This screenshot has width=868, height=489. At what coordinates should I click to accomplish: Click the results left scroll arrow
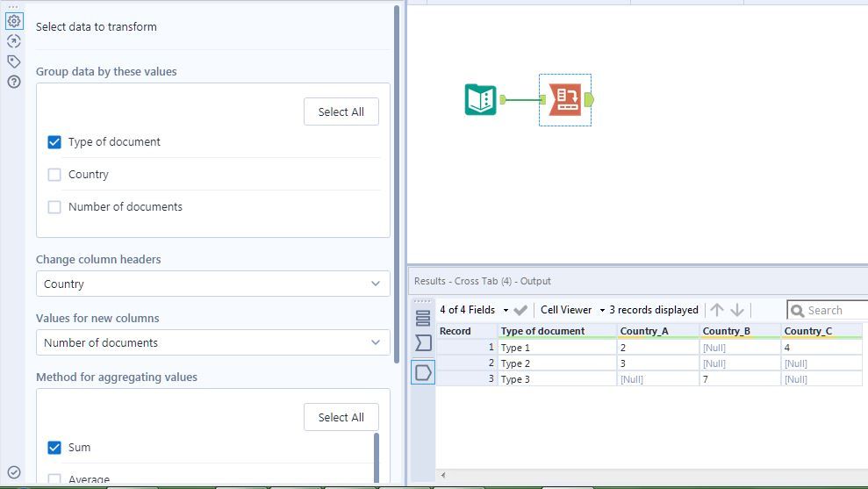[443, 475]
